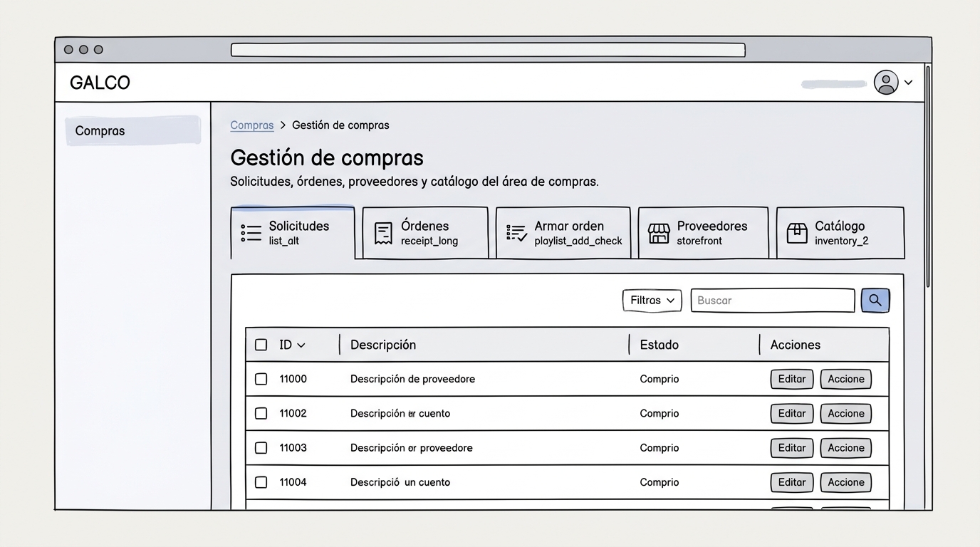This screenshot has width=980, height=547.
Task: Click the GALCO logo text
Action: pos(100,83)
